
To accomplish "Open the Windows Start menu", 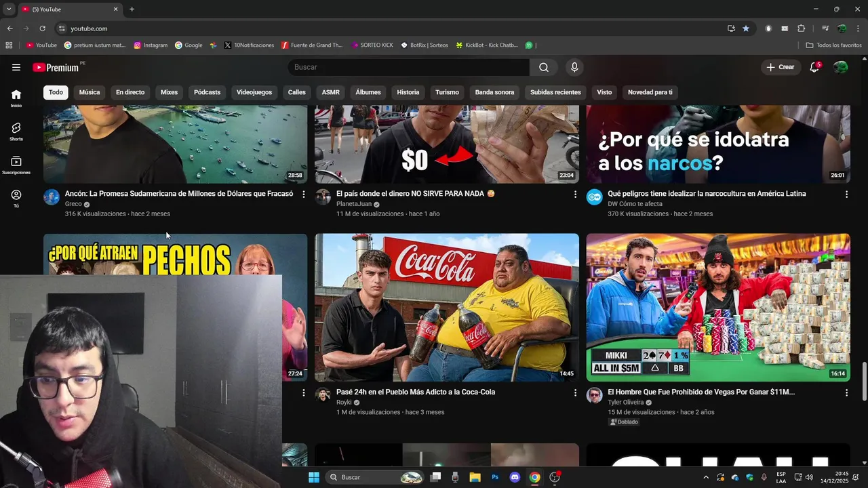I will [314, 477].
